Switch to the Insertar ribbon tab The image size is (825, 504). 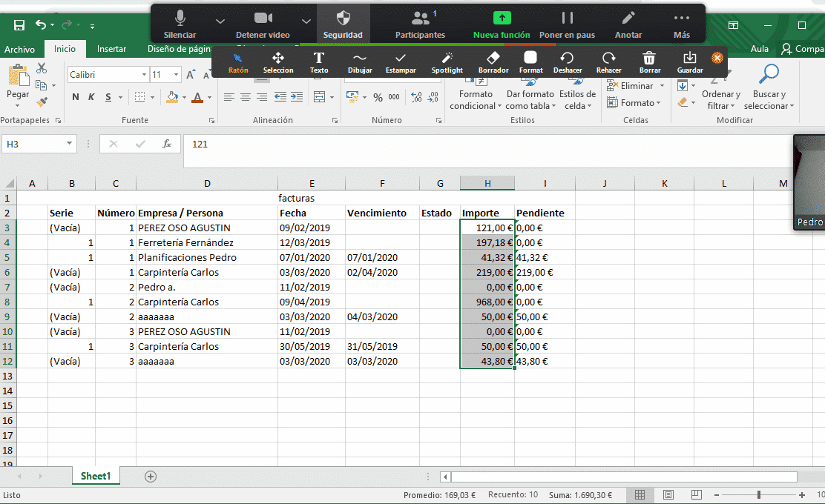(111, 49)
